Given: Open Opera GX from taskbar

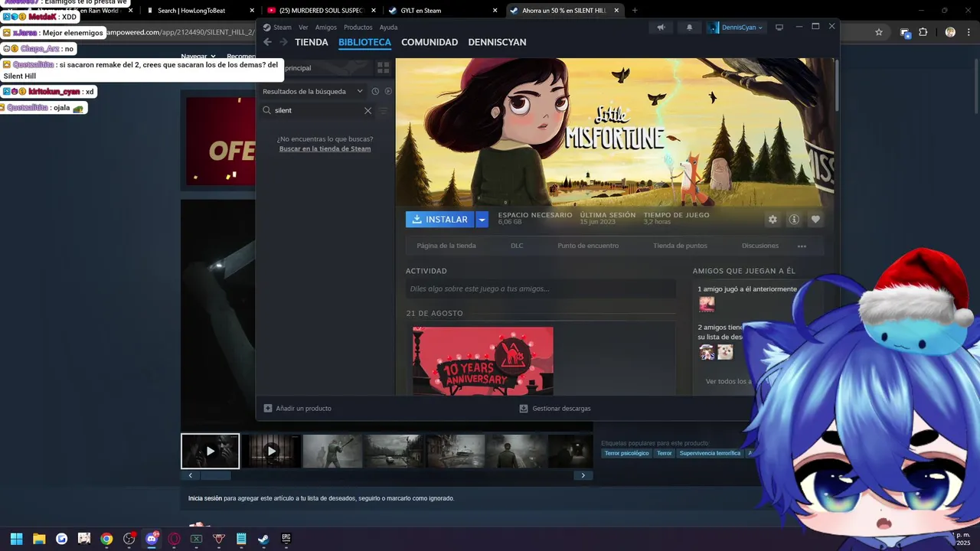Looking at the screenshot, I should click(x=174, y=539).
